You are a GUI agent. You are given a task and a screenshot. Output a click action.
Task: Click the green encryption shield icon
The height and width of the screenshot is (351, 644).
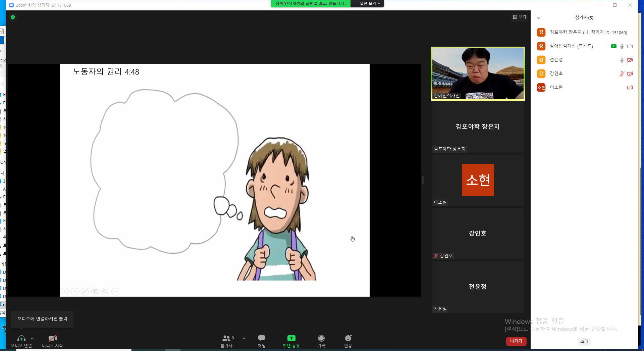pos(13,17)
